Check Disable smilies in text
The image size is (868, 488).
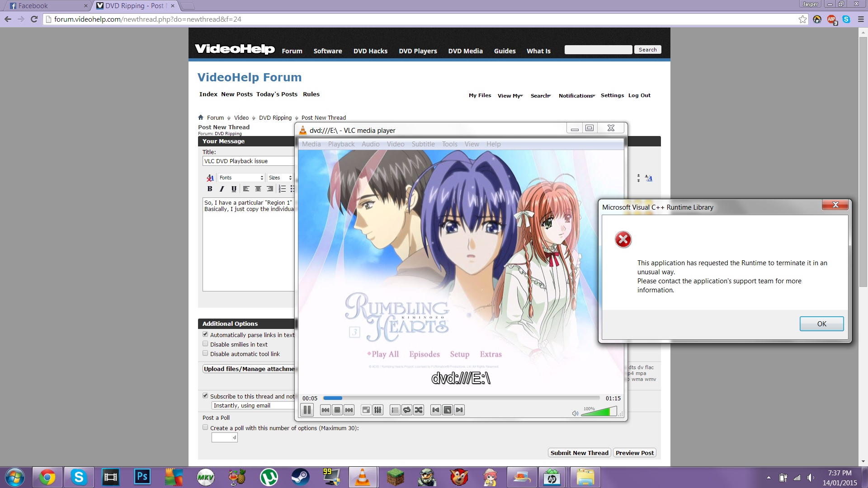click(x=205, y=344)
